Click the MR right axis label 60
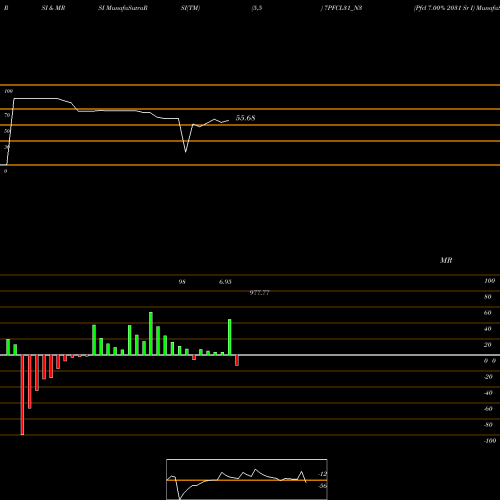The height and width of the screenshot is (500, 500). point(488,313)
